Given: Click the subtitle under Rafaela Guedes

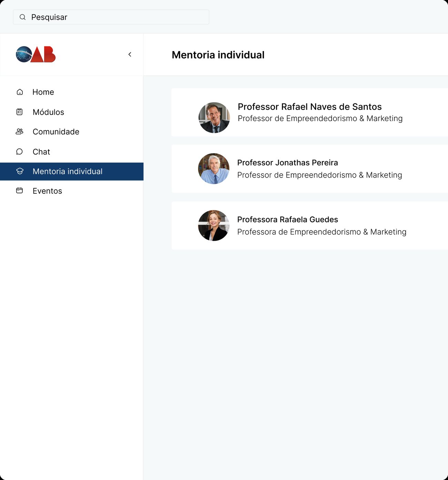Looking at the screenshot, I should coord(322,232).
